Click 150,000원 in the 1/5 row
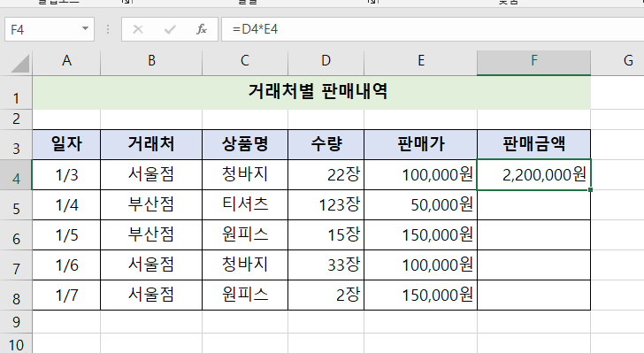Viewport: 644px width, 353px height. [420, 235]
